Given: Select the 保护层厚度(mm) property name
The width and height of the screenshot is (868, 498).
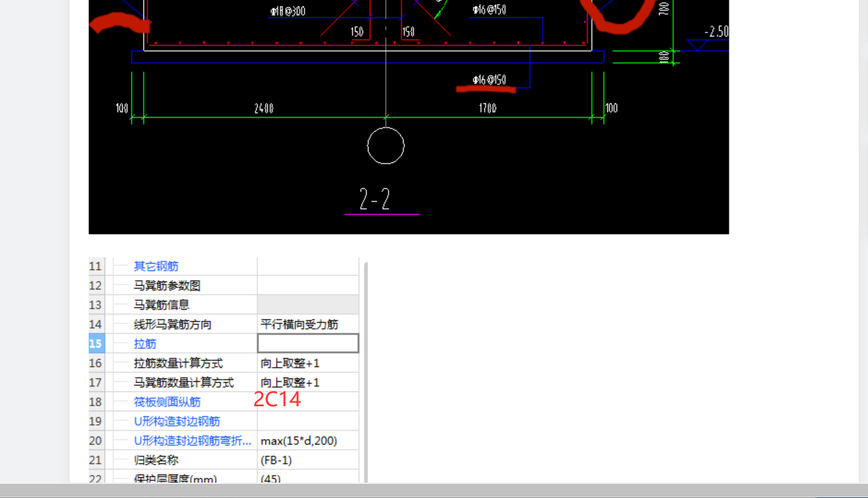Looking at the screenshot, I should click(175, 478).
